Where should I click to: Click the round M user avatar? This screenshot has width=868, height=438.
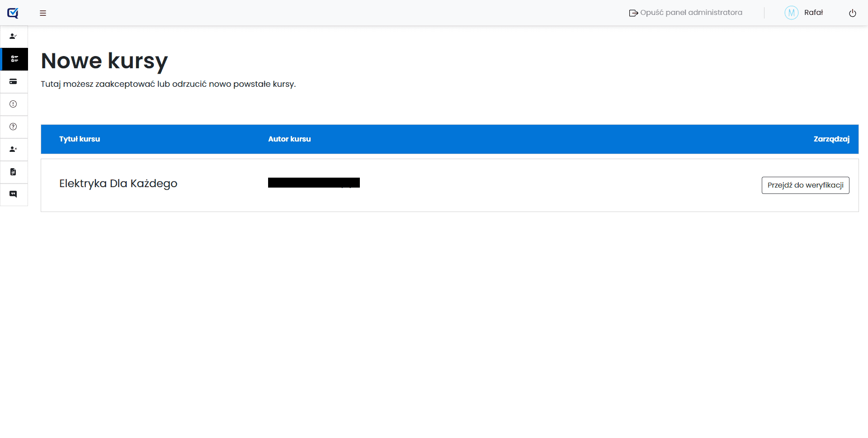791,13
